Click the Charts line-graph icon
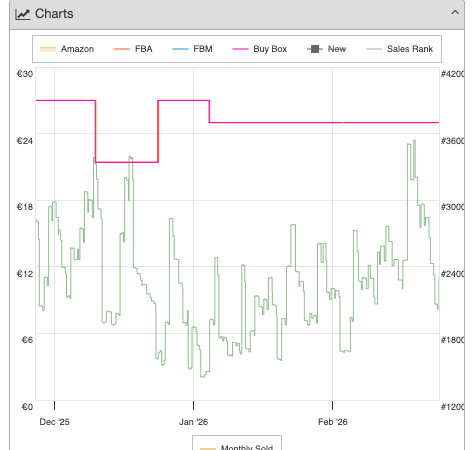474x450 pixels. 23,14
